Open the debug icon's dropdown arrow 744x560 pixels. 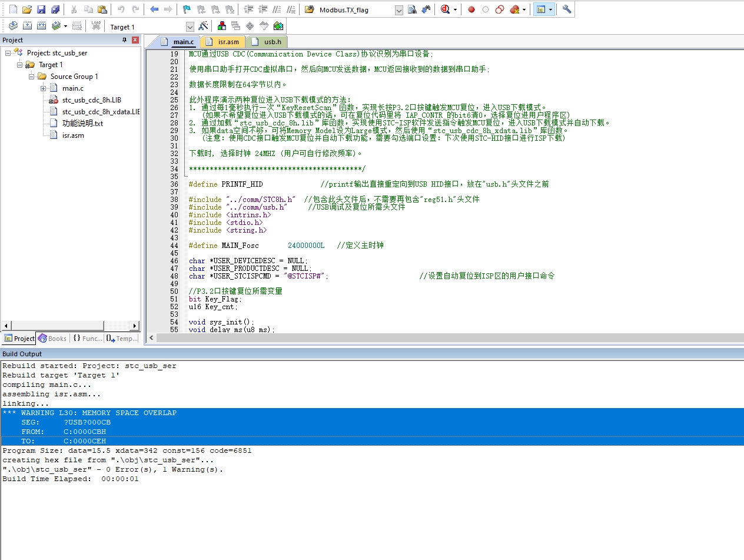pos(455,9)
